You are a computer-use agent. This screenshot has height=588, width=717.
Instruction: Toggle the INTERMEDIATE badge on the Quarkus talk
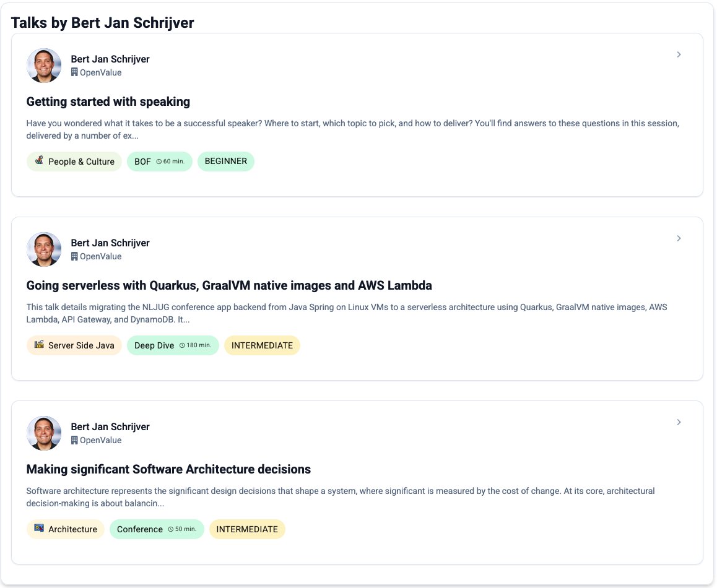tap(262, 345)
